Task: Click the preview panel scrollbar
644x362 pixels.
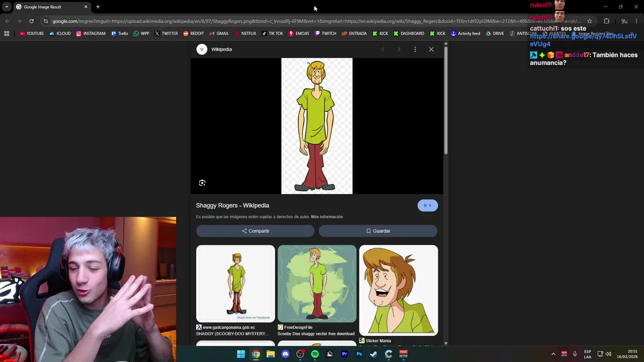Action: click(x=446, y=101)
